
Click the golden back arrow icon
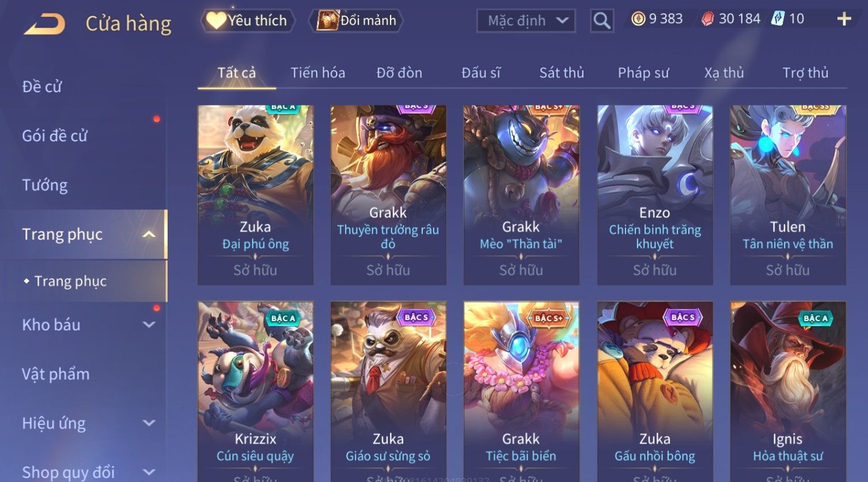point(44,24)
